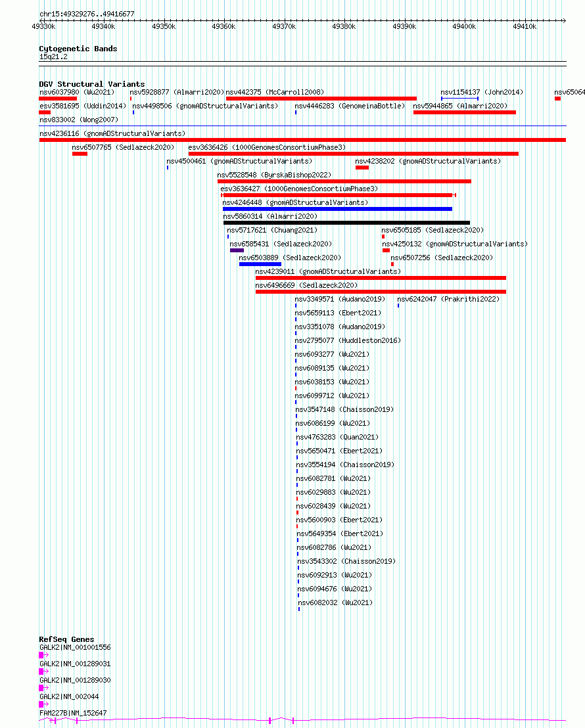Click the nsv2795077 (Huddleston2016) label

[348, 340]
